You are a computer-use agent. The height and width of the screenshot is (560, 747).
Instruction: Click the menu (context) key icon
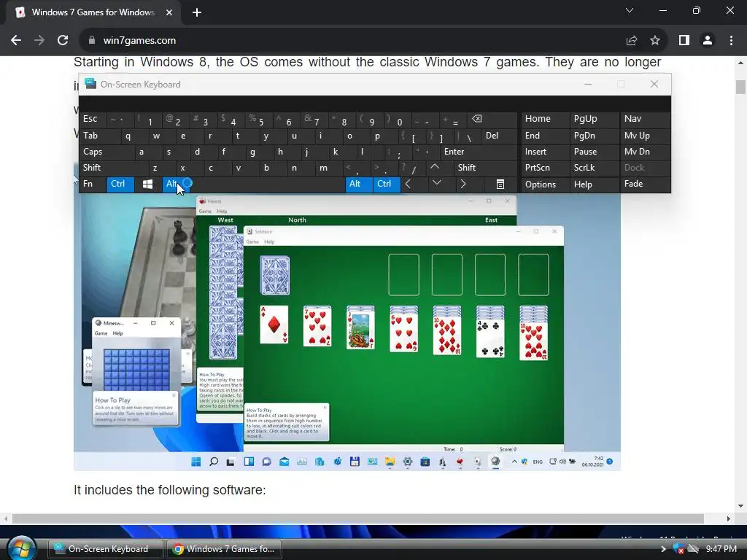[x=500, y=184]
